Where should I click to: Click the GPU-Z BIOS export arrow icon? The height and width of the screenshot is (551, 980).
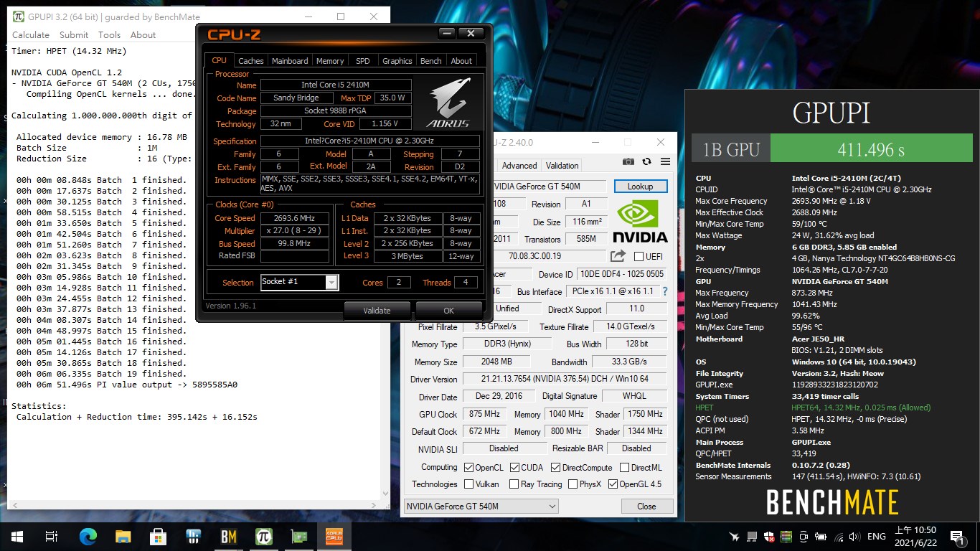point(618,255)
